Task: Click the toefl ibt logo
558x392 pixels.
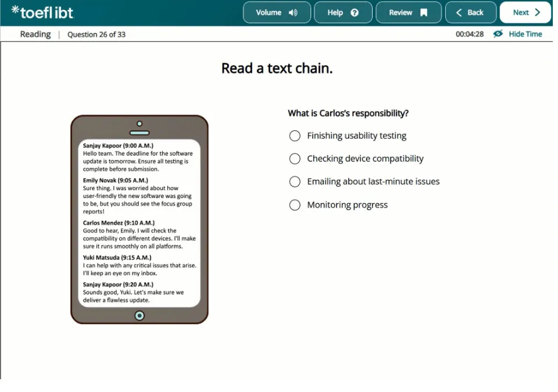Action: coord(42,12)
